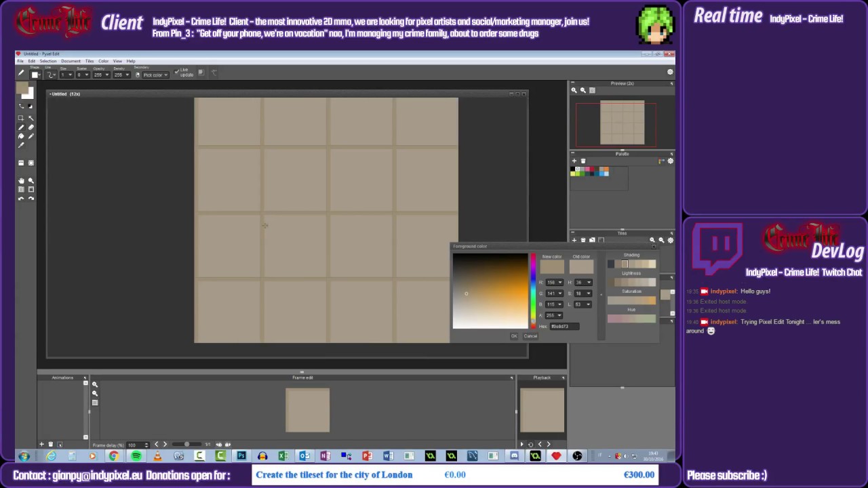This screenshot has height=488, width=868.
Task: Open the Secondary Pick color dropdown
Action: pyautogui.click(x=155, y=75)
